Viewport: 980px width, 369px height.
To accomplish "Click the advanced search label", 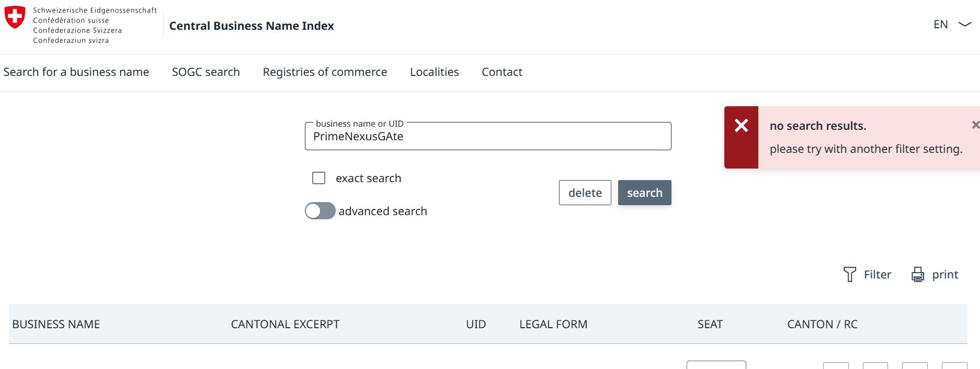I will tap(383, 211).
